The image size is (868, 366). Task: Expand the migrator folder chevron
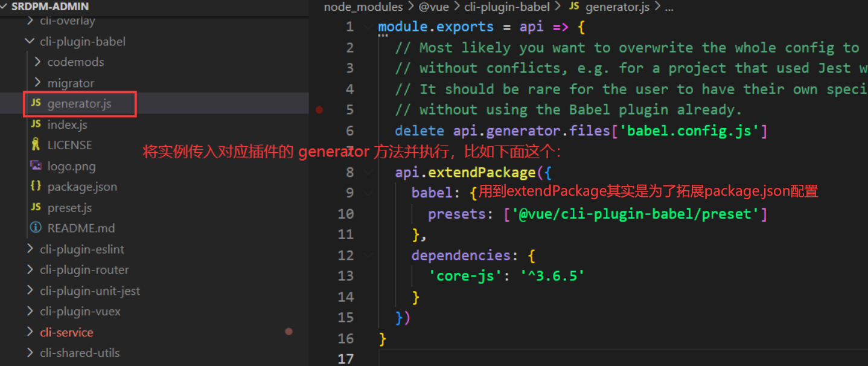(x=37, y=83)
